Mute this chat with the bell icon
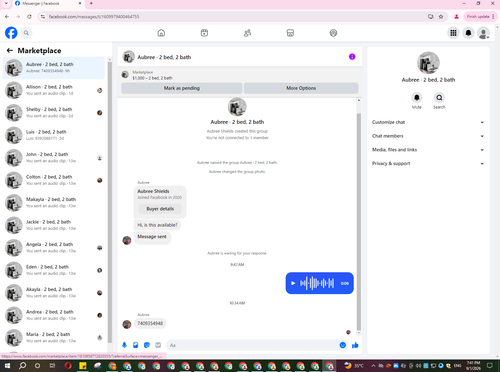 [x=417, y=98]
